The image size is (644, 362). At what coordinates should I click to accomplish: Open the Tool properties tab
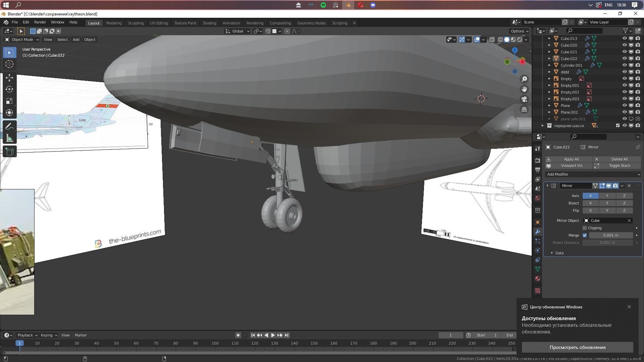click(x=538, y=148)
